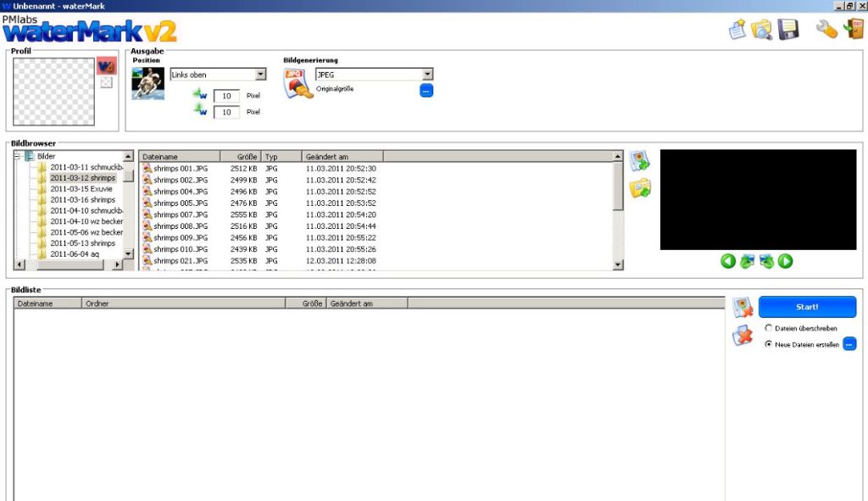The image size is (868, 501).
Task: Click the blue options button under JPEG
Action: coord(426,90)
